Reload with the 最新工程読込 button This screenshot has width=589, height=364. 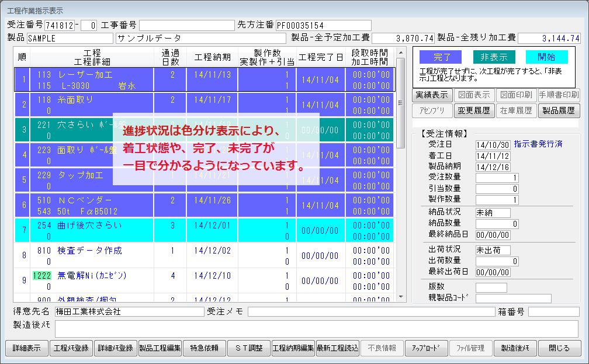coord(337,348)
